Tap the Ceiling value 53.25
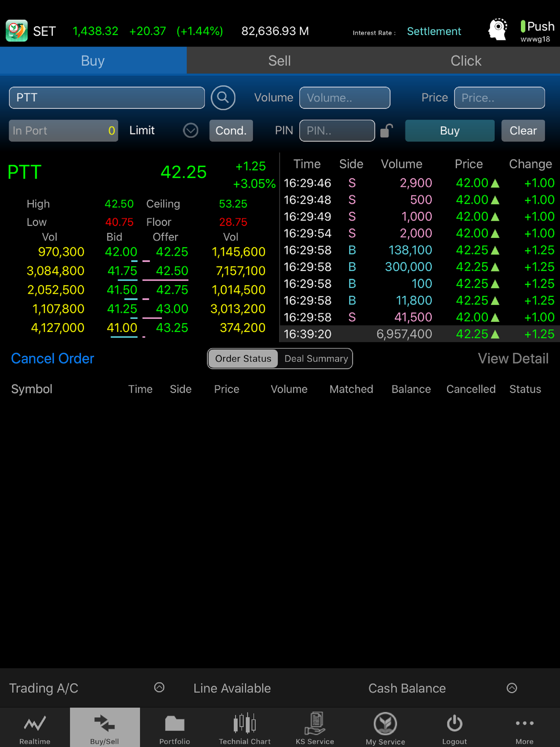 pyautogui.click(x=233, y=204)
